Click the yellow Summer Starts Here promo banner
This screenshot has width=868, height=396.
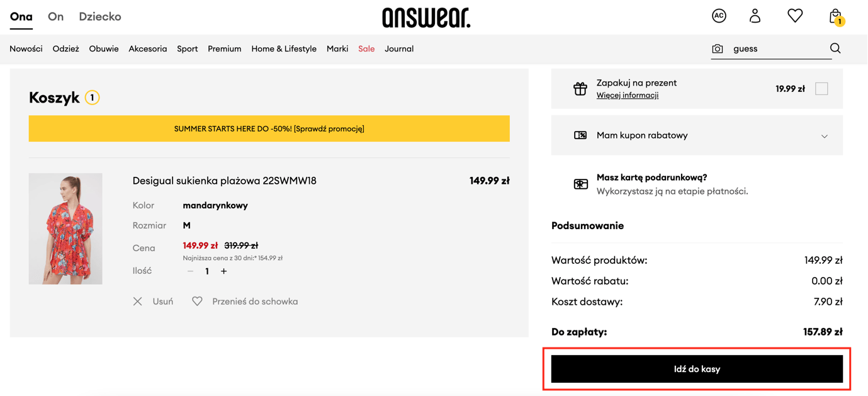click(x=269, y=128)
